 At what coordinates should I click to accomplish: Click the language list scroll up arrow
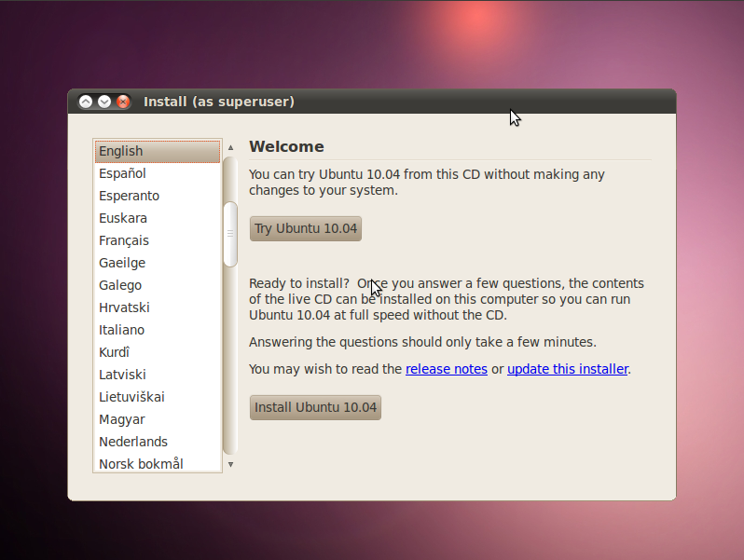click(x=230, y=147)
